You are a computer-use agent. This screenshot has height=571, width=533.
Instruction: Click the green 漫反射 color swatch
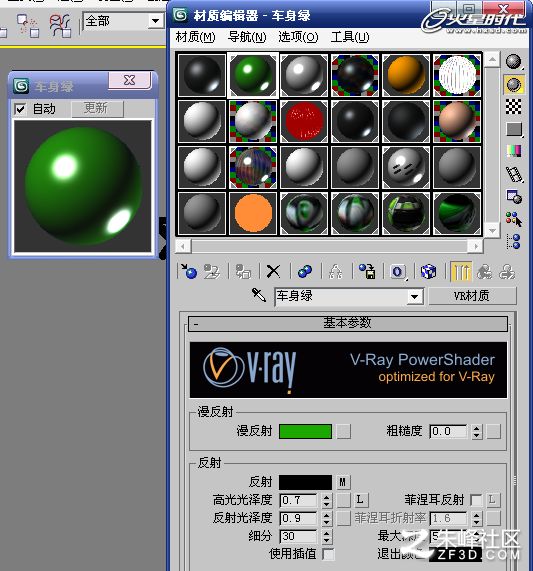305,432
